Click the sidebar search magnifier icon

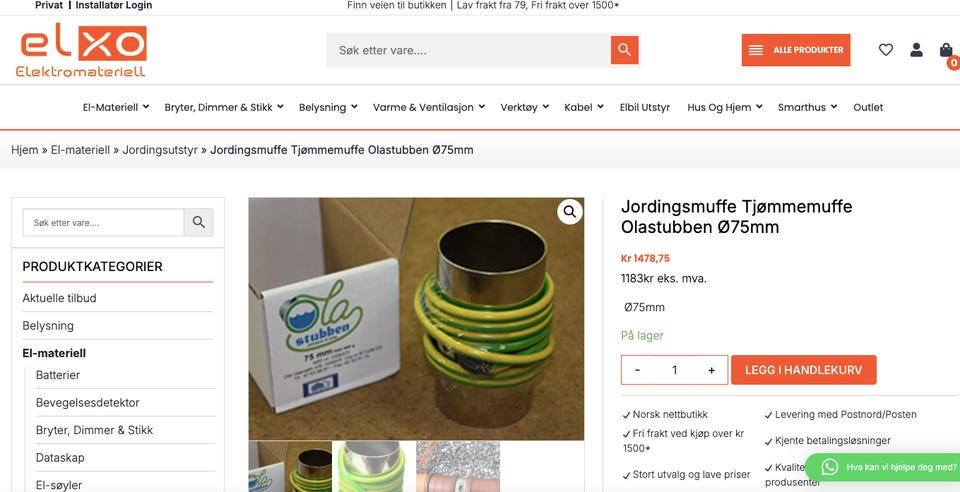pyautogui.click(x=198, y=222)
